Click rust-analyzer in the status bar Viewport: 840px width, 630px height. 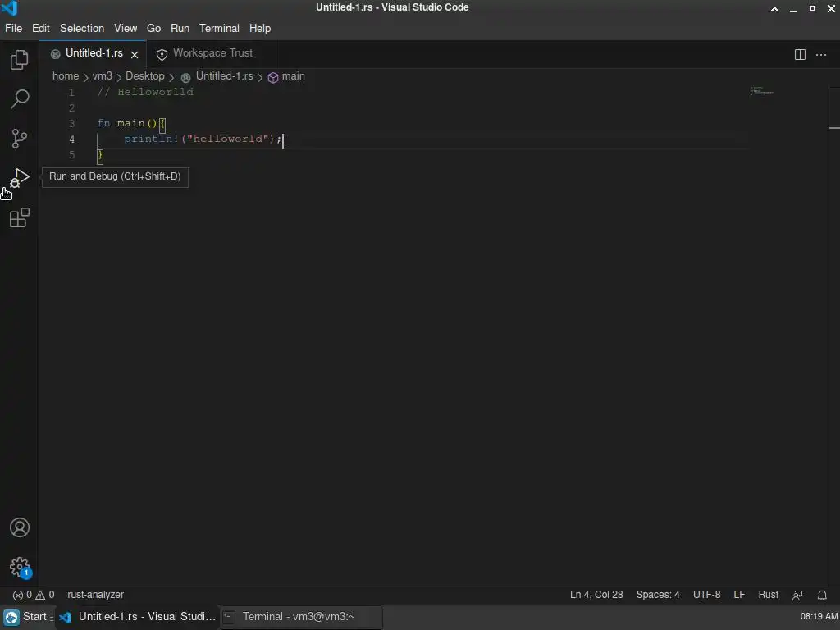coord(95,595)
